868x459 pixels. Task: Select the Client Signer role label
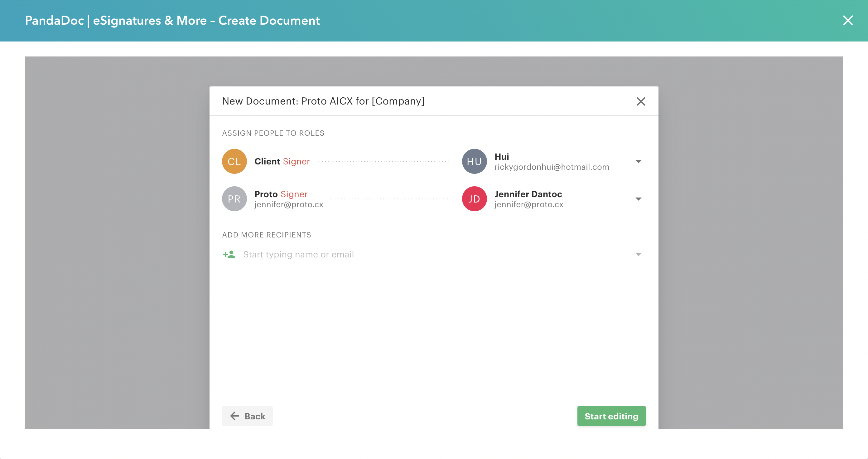[282, 161]
